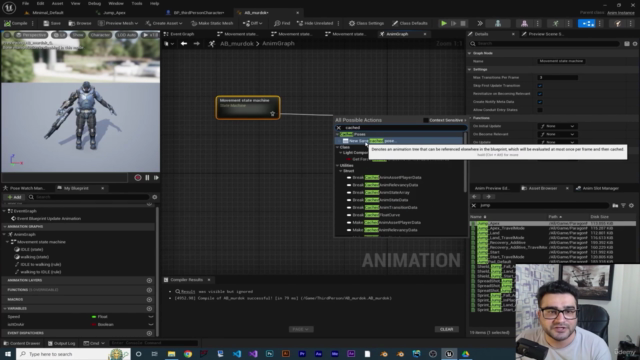Open the Asset menu
Screen dimensions: 640x360
point(58,3)
